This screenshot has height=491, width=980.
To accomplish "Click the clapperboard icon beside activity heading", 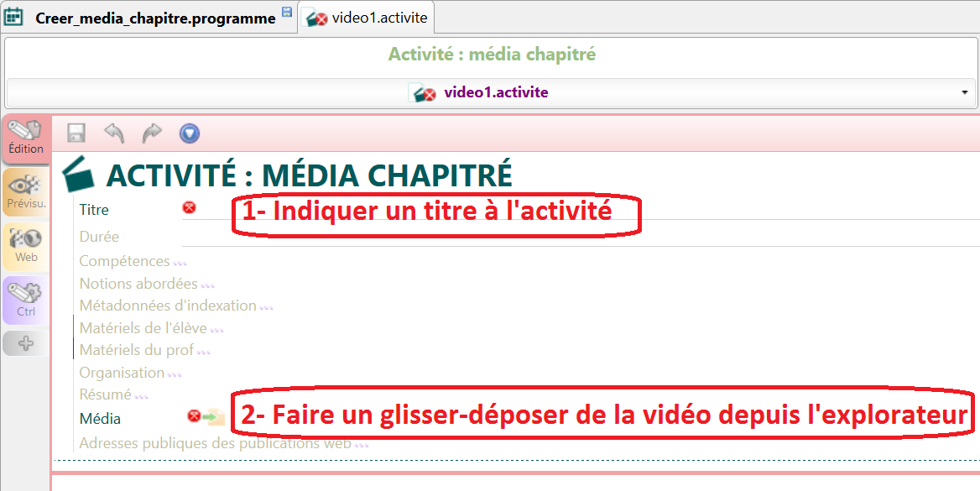I will click(x=79, y=174).
